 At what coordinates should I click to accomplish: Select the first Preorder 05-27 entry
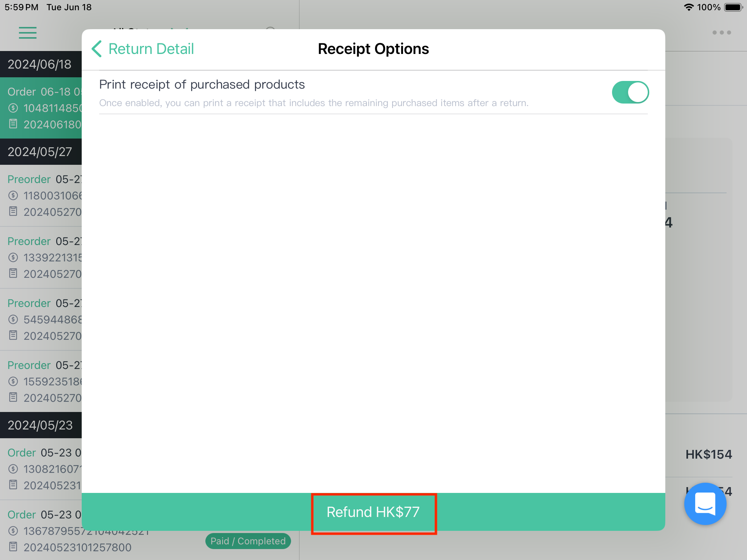[41, 195]
